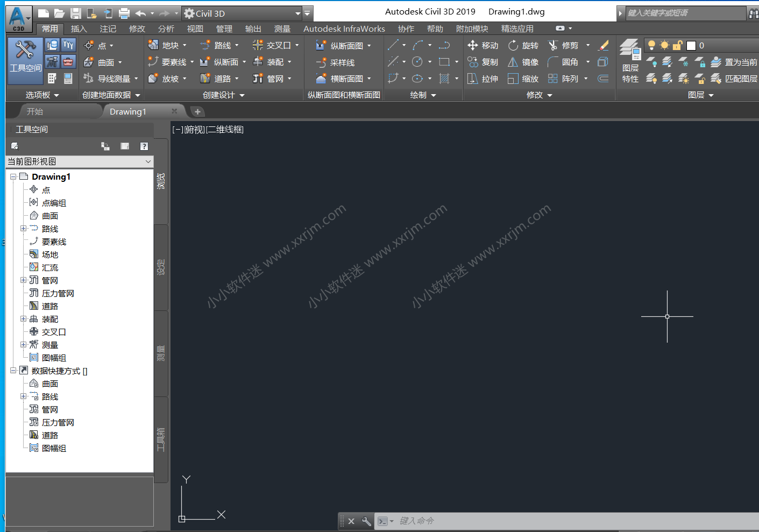Click the Toolspace help question mark icon
This screenshot has width=759, height=532.
144,146
